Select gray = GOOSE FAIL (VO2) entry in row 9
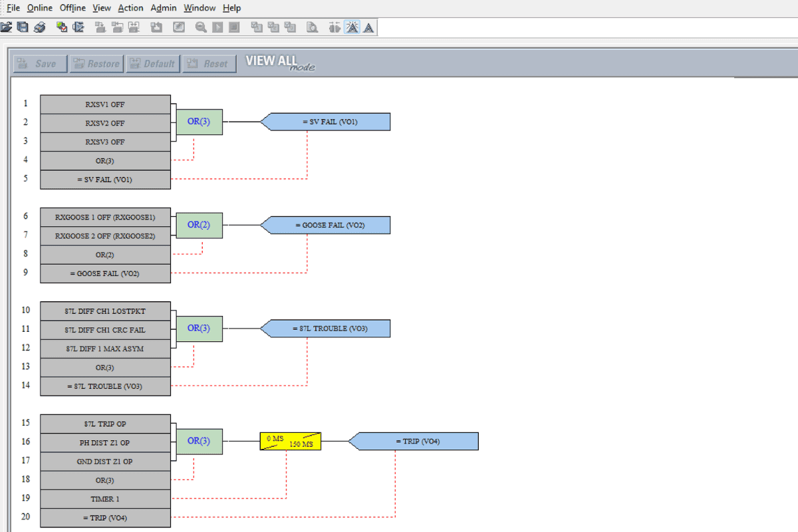This screenshot has width=798, height=532. [x=105, y=273]
